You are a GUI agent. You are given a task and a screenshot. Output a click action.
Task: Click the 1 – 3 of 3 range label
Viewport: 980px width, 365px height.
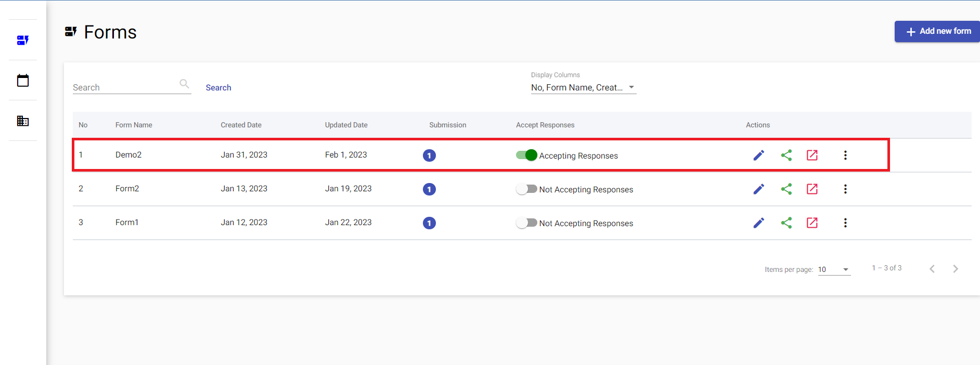887,268
